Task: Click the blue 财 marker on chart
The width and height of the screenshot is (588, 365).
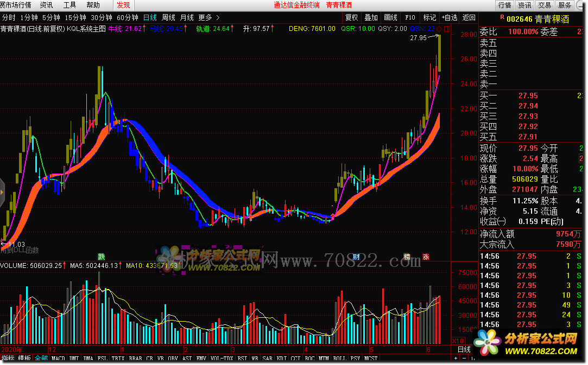Action: point(356,257)
